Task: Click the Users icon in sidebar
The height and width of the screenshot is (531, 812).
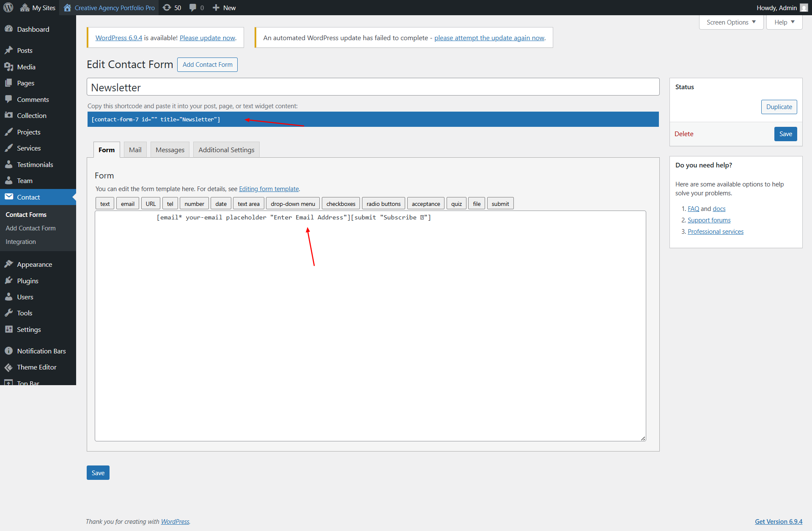Action: (x=8, y=297)
